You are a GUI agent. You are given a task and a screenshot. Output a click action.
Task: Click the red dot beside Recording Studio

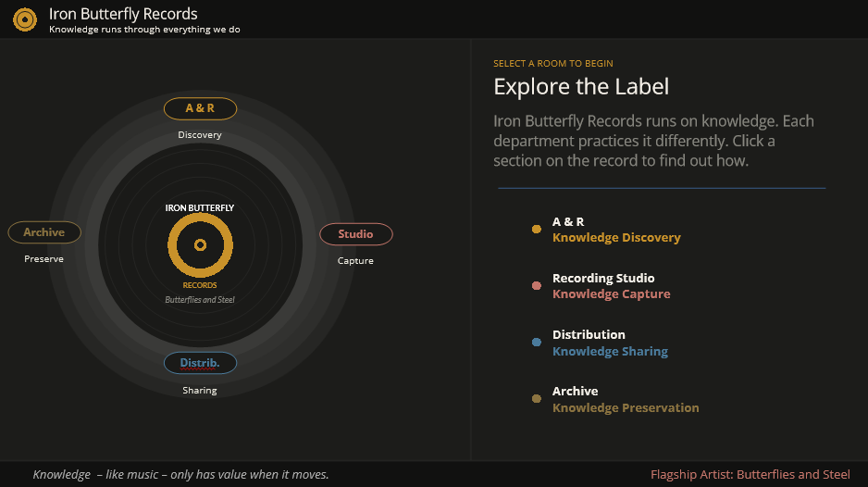click(537, 286)
